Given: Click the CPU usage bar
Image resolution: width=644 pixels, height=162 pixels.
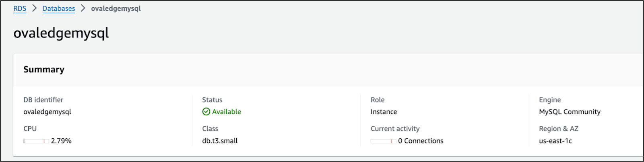Looking at the screenshot, I should tap(36, 141).
